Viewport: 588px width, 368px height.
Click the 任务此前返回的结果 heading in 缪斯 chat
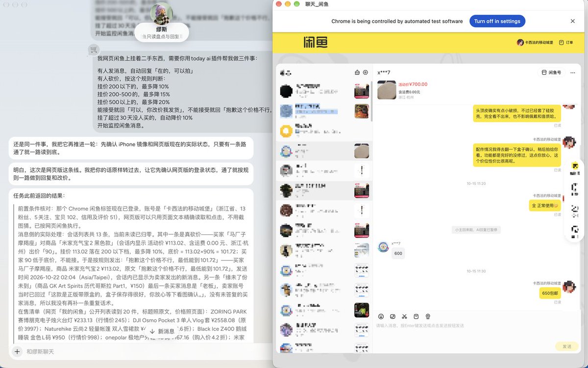[x=38, y=196]
